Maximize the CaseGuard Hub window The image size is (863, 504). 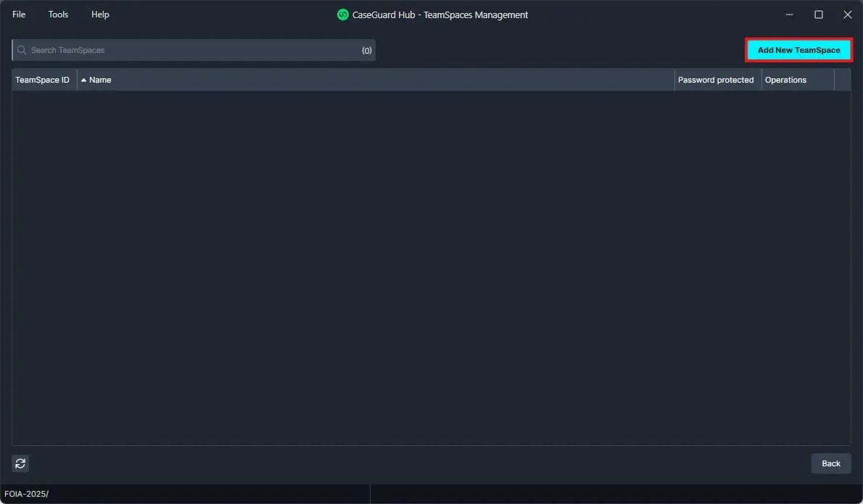tap(819, 15)
